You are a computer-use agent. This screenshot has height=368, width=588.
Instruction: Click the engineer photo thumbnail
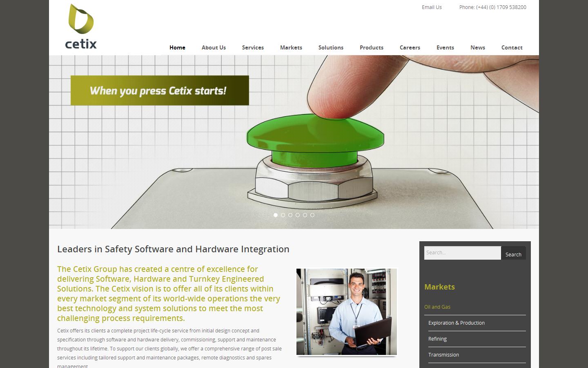346,311
